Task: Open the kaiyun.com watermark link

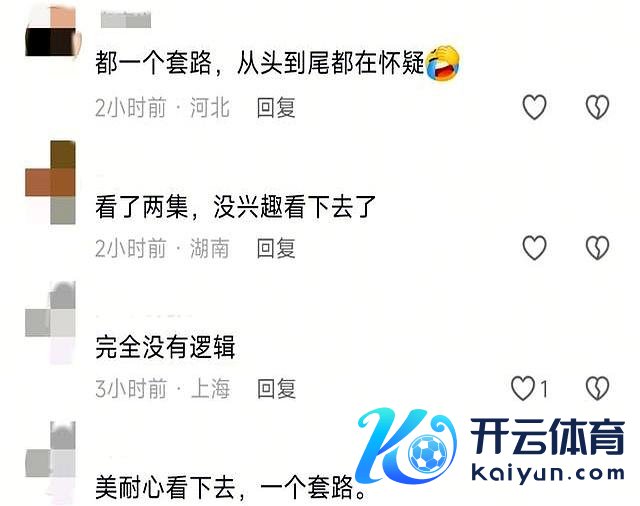Action: point(548,474)
